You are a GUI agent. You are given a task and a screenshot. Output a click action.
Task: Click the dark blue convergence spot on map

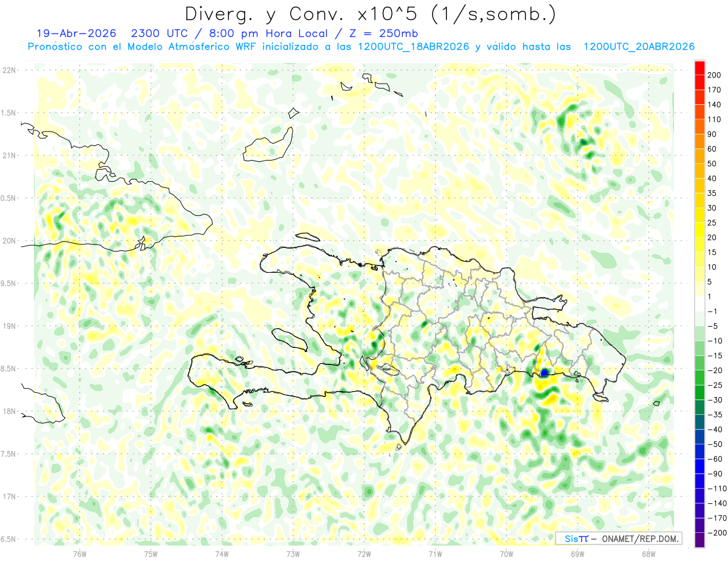click(545, 372)
